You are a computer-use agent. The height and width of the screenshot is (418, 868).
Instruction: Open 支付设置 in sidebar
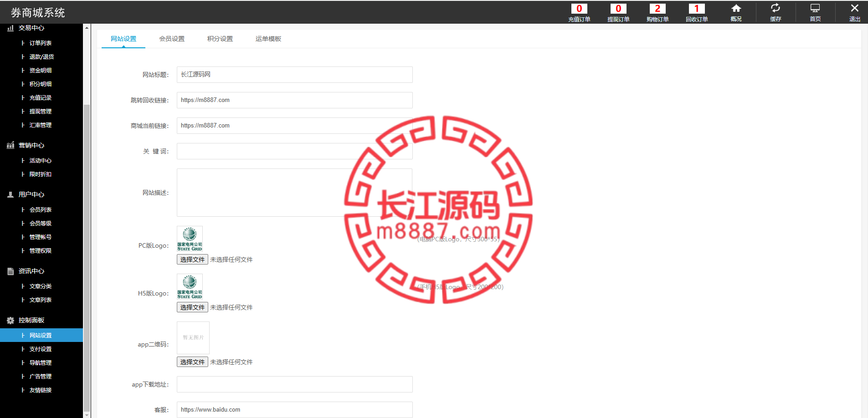[41, 349]
